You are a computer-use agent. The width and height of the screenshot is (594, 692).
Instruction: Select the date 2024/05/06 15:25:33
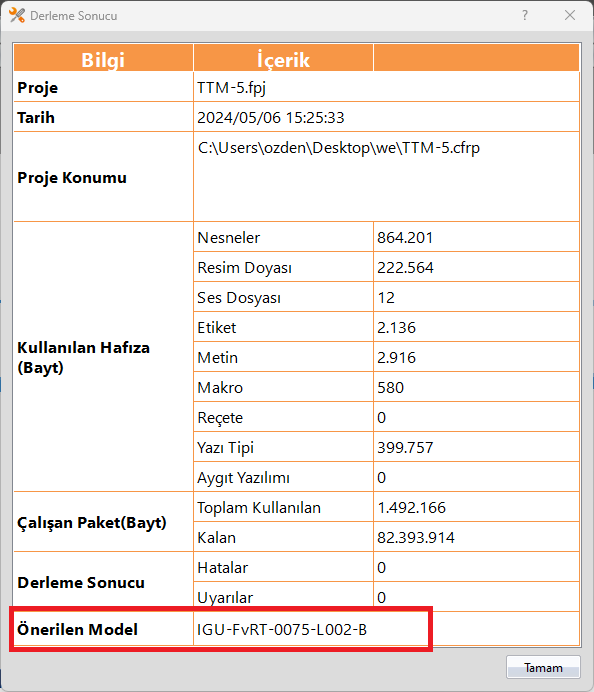[x=271, y=117]
